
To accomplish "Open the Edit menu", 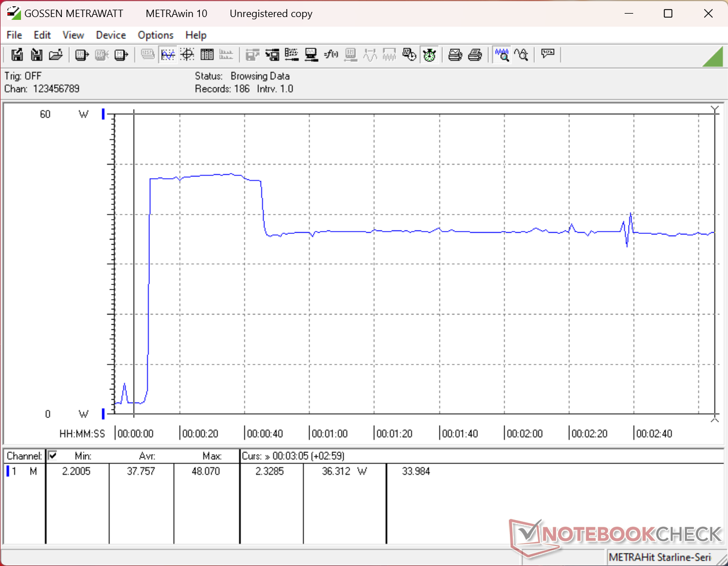I will (x=42, y=35).
